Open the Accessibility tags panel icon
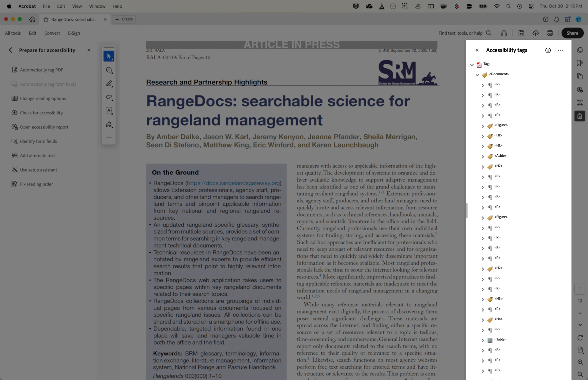Image resolution: width=588 pixels, height=380 pixels. 580,116
